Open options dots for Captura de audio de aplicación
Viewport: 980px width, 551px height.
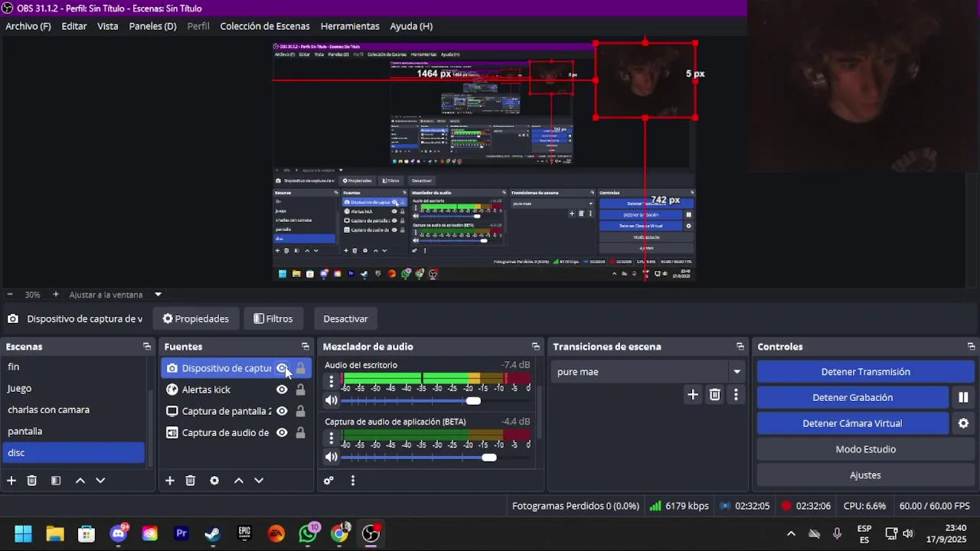point(332,437)
